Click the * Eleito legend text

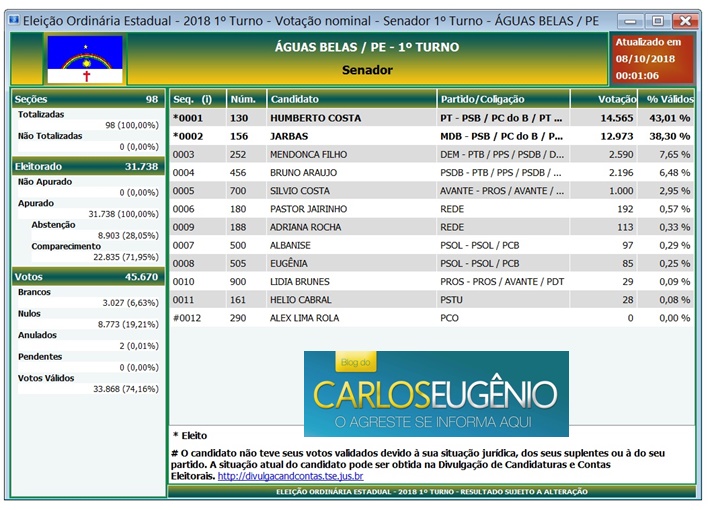tap(190, 436)
